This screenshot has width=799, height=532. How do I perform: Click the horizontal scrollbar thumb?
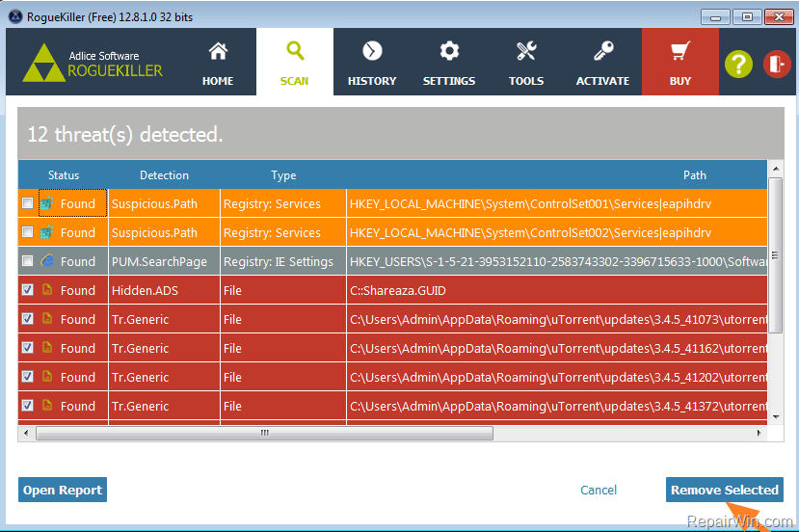[x=264, y=433]
